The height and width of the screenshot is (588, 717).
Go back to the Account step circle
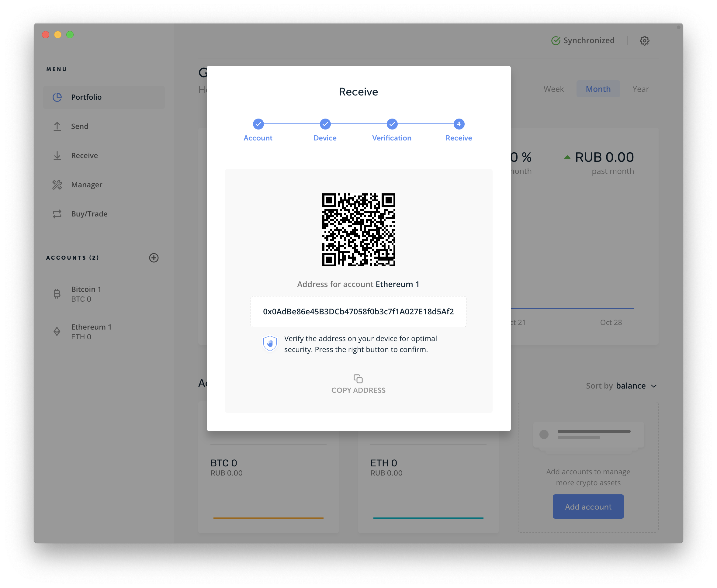pyautogui.click(x=258, y=124)
